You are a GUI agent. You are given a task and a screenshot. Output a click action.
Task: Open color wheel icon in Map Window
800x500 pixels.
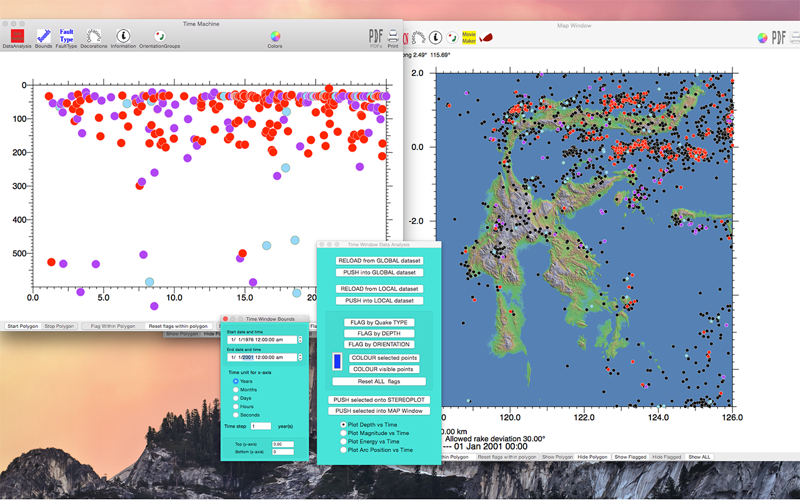coord(762,38)
